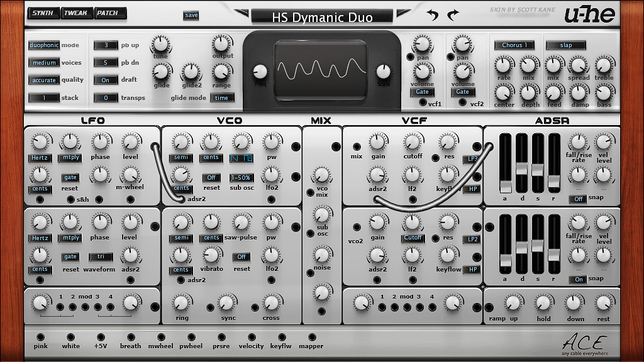Open the Chorus 1 type selector
The height and width of the screenshot is (362, 644).
tap(514, 45)
